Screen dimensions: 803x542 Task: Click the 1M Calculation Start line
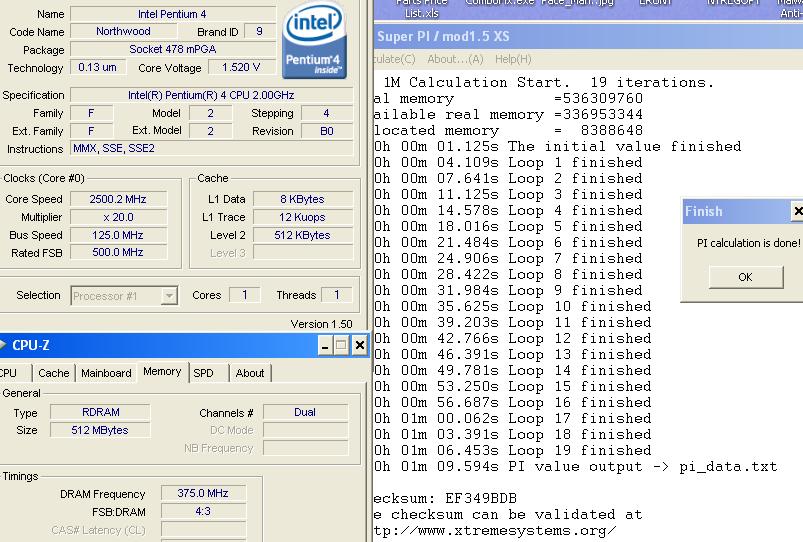(x=548, y=82)
